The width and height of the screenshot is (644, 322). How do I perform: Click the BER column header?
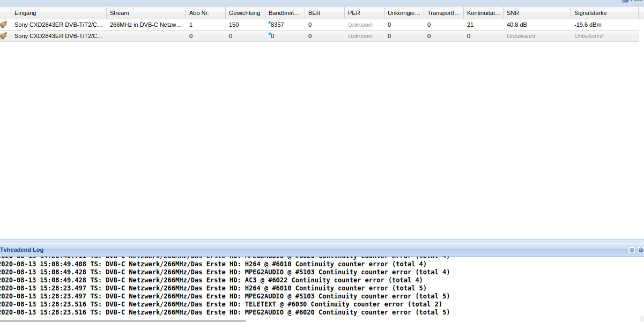point(324,13)
